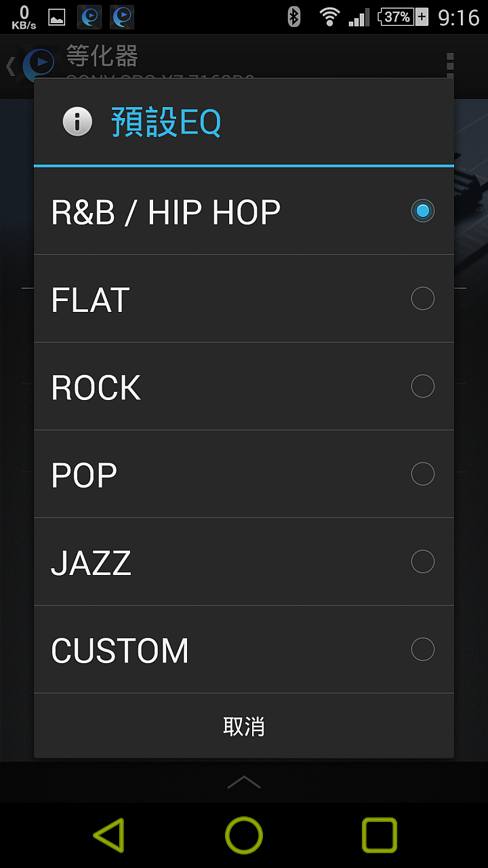Screen dimensions: 488x868
Task: Tap the app back chevron icon
Action: point(10,66)
